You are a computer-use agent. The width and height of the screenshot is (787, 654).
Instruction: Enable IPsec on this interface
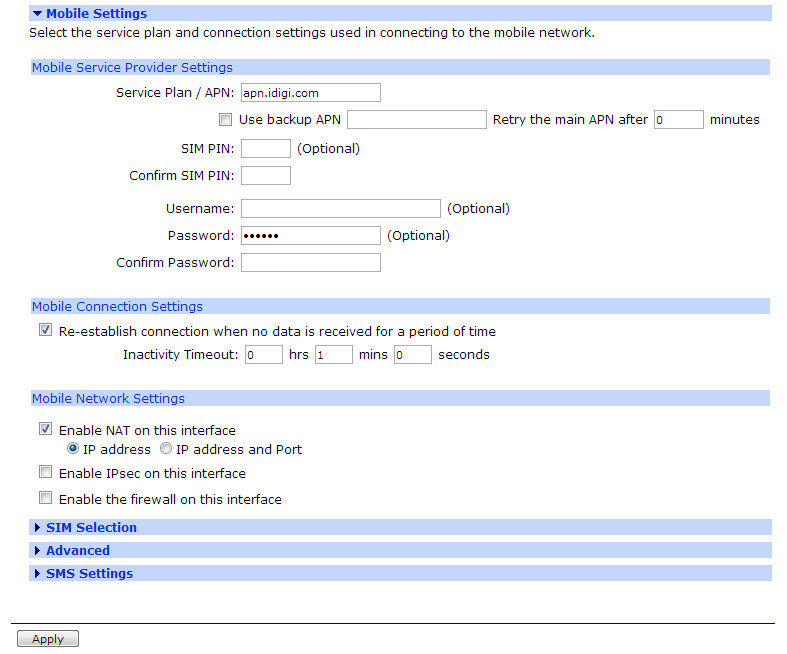(x=45, y=473)
